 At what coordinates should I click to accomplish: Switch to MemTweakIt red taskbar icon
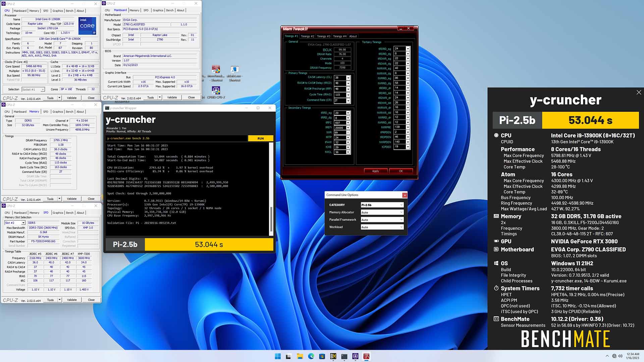click(367, 356)
